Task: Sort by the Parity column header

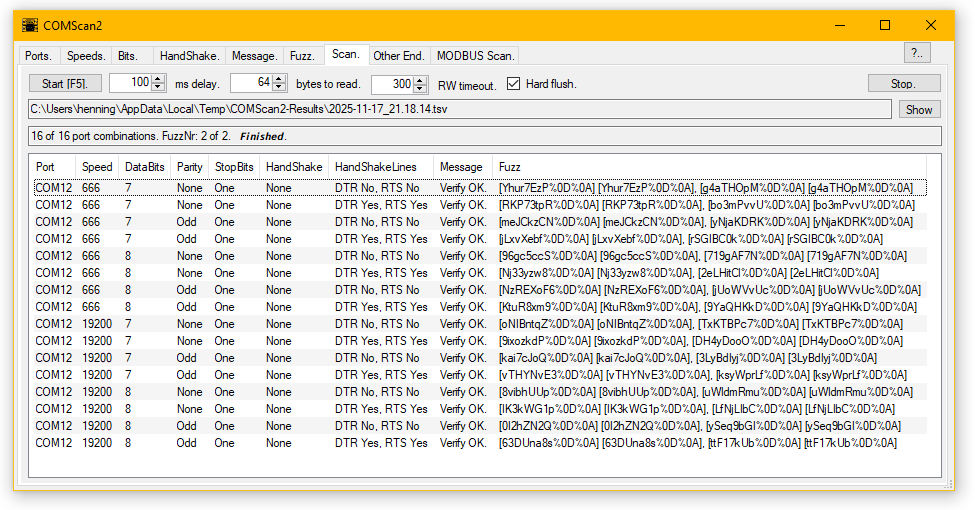Action: pyautogui.click(x=190, y=167)
